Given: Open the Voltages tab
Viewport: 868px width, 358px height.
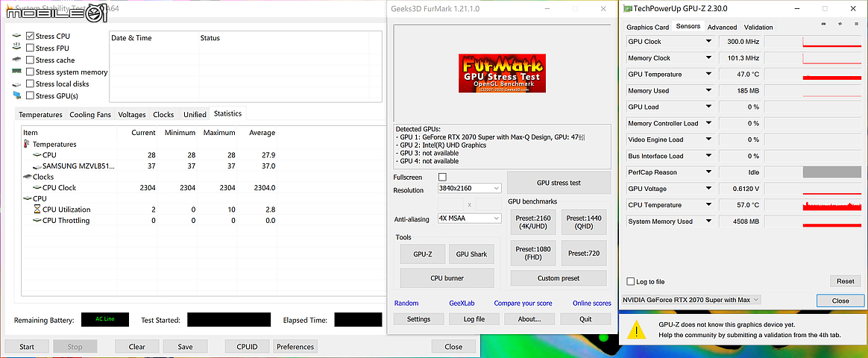Looking at the screenshot, I should [132, 115].
